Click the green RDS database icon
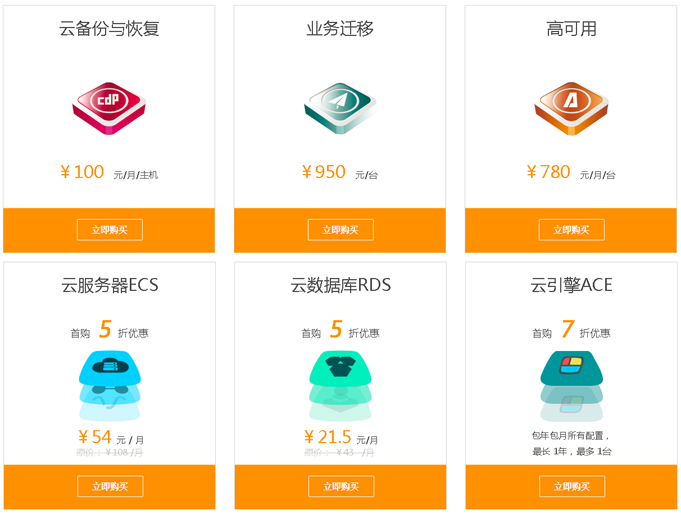Image resolution: width=681 pixels, height=515 pixels. click(x=340, y=386)
